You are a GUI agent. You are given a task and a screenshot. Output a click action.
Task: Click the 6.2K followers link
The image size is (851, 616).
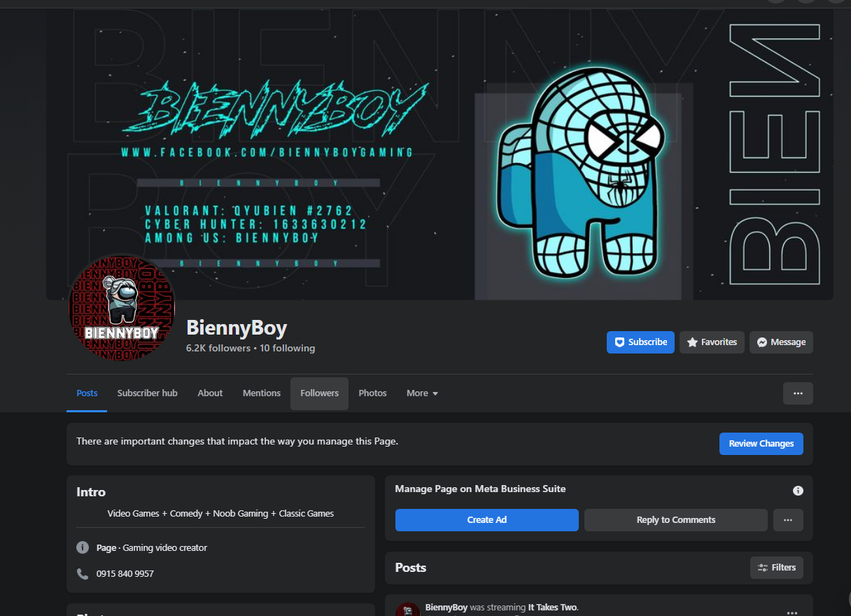(218, 348)
